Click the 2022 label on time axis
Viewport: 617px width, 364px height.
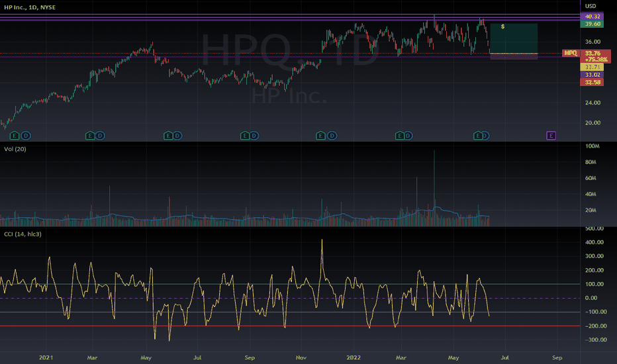354,357
